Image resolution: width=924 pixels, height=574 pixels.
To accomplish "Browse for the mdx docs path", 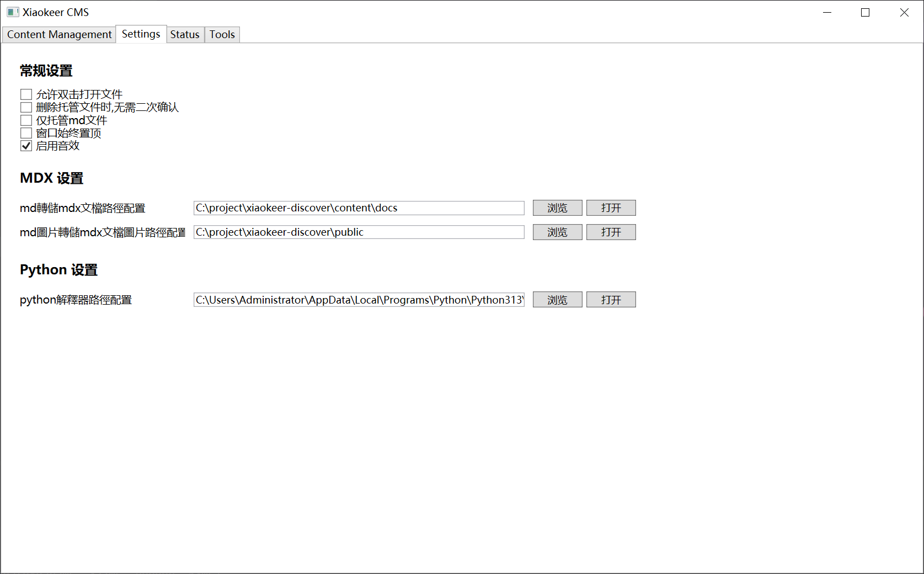I will (x=557, y=208).
